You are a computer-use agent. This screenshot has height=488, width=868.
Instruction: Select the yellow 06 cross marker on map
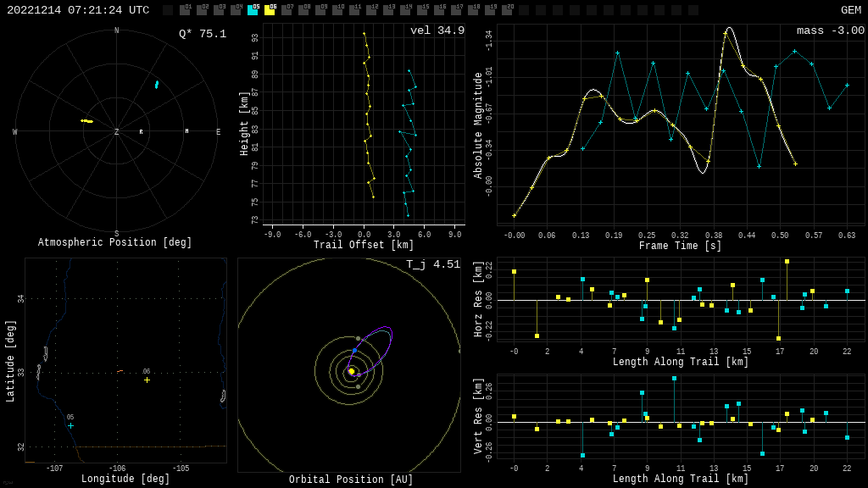coord(147,380)
